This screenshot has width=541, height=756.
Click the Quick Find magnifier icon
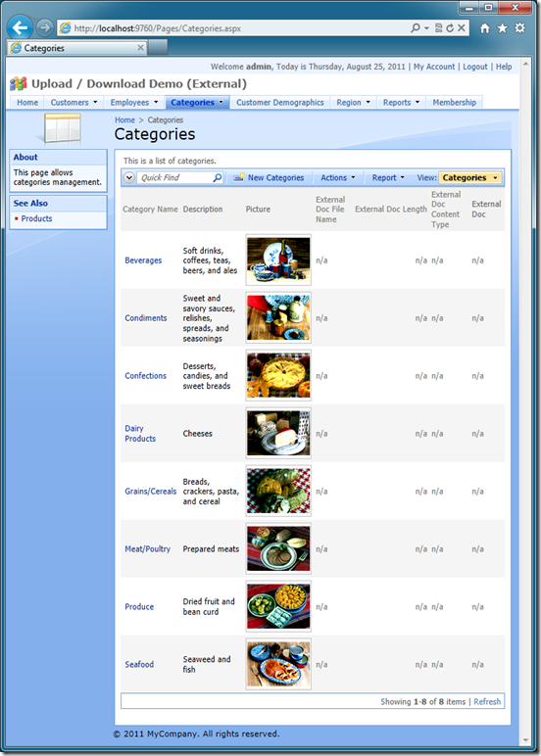218,178
